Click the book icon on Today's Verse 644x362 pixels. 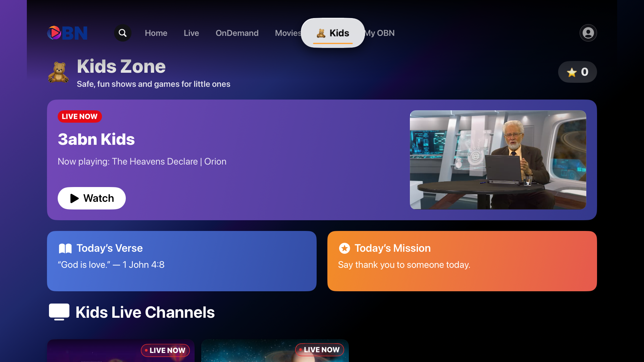coord(65,248)
